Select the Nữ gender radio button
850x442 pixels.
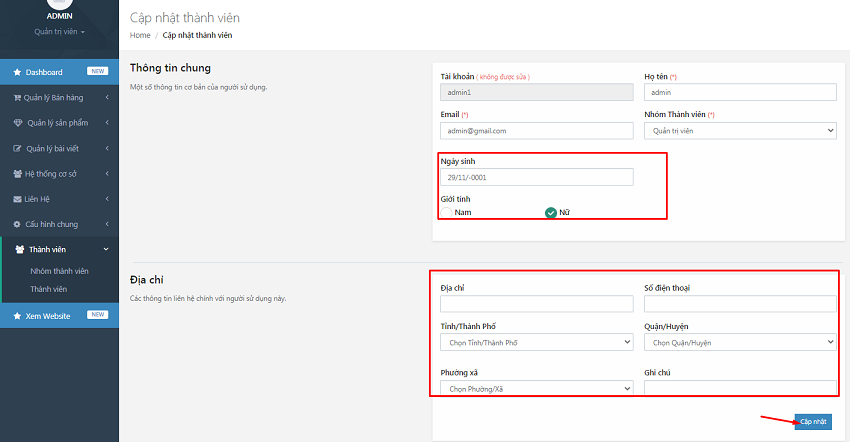click(550, 212)
